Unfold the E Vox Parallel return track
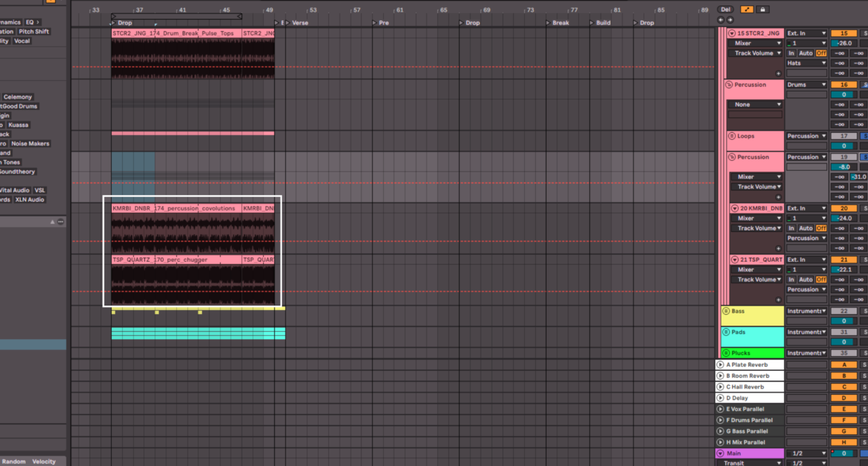Screen dimensions: 868x466 pos(720,409)
